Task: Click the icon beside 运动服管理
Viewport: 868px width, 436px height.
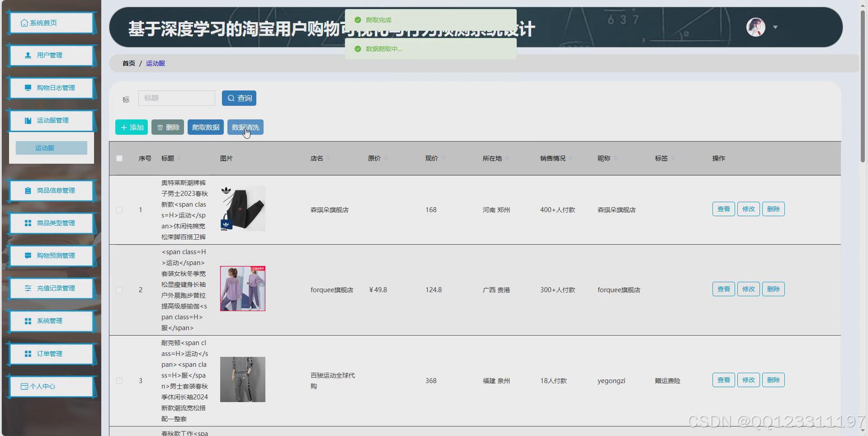Action: [x=28, y=120]
